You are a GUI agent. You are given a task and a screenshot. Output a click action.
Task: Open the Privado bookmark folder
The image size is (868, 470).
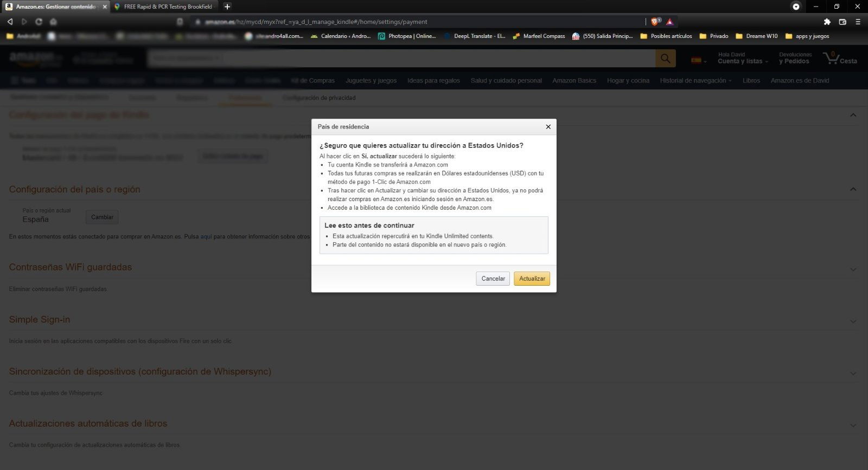click(x=713, y=36)
